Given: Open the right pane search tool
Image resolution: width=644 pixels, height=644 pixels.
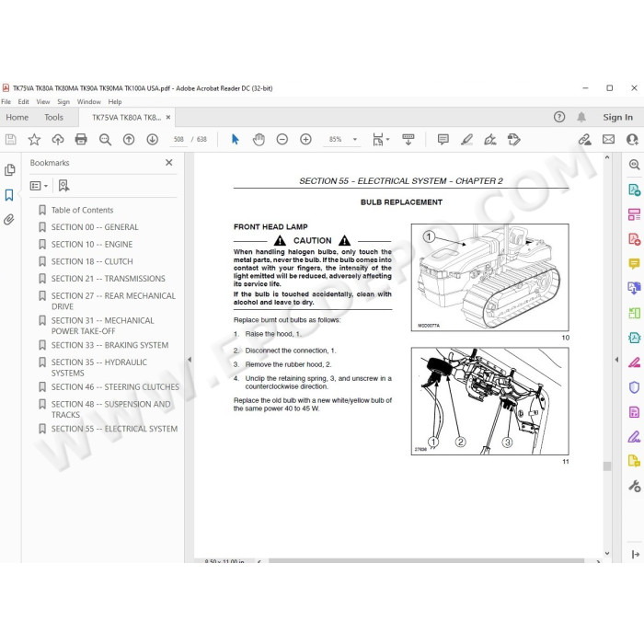Looking at the screenshot, I should (634, 165).
